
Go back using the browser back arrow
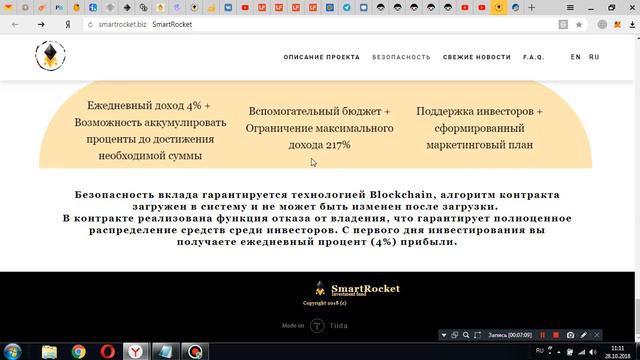15,24
